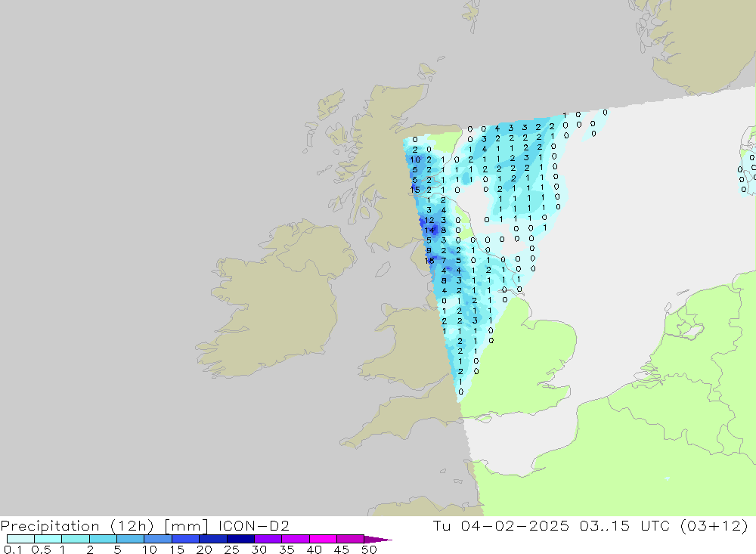The height and width of the screenshot is (554, 756).
Task: Click the '12' precipitation value on map
Action: [429, 221]
